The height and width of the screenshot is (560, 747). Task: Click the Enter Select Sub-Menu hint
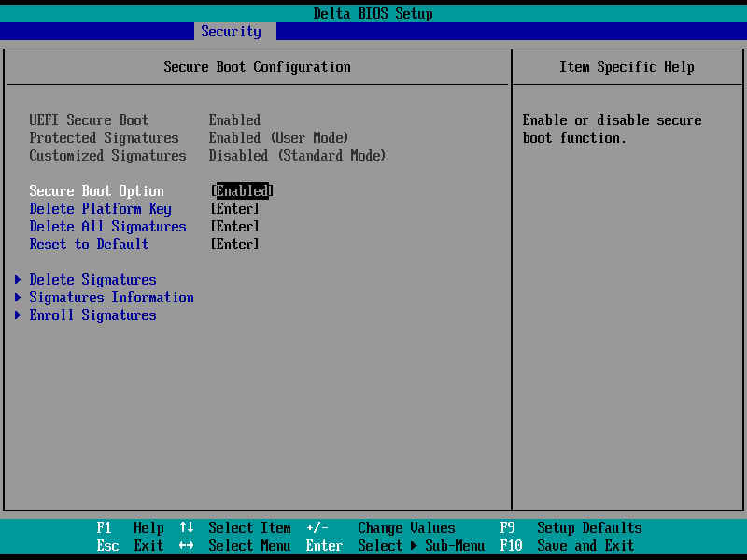[x=395, y=545]
